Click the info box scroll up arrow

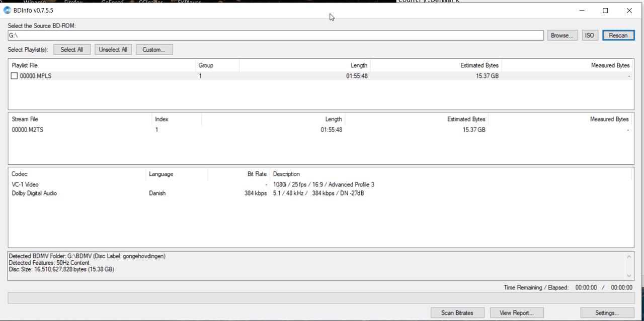pos(629,257)
